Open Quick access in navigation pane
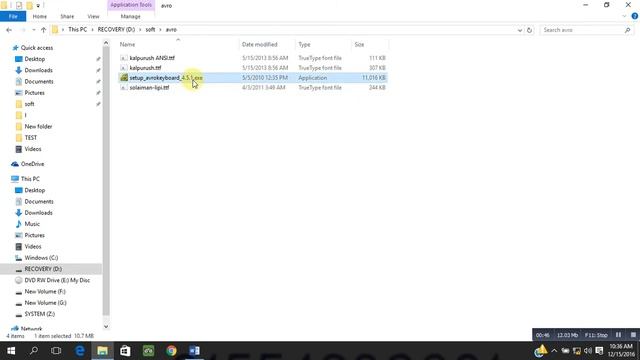The image size is (640, 360). click(37, 48)
